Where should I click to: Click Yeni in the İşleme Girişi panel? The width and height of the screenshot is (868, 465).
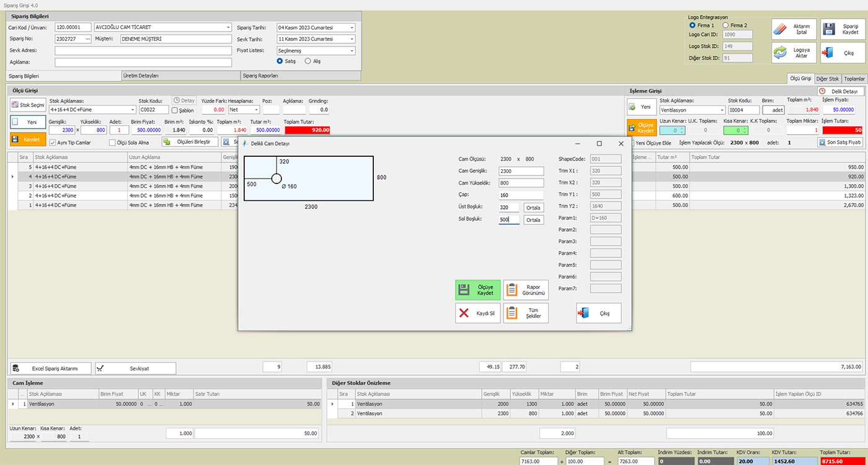(640, 107)
